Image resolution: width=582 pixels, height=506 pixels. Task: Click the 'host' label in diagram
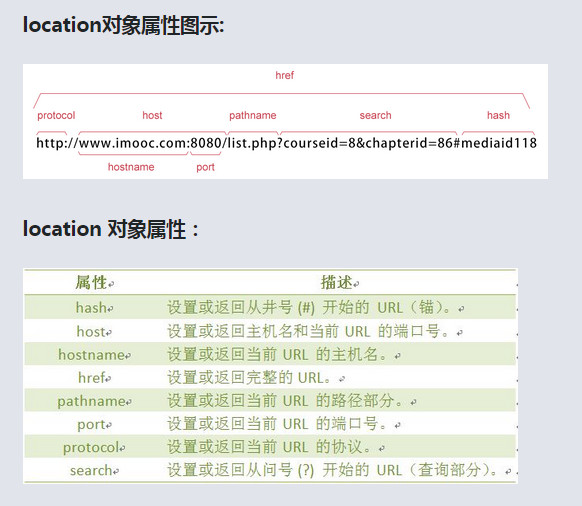coord(152,115)
